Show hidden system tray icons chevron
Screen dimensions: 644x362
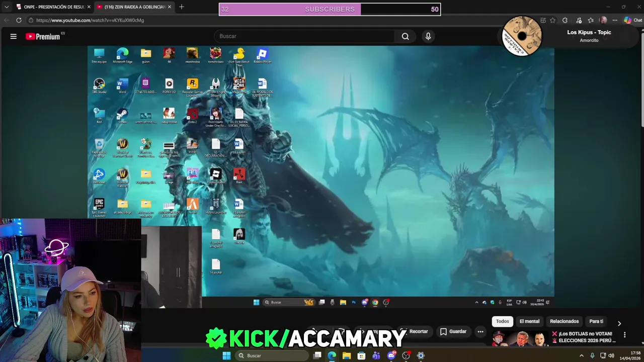(582, 355)
